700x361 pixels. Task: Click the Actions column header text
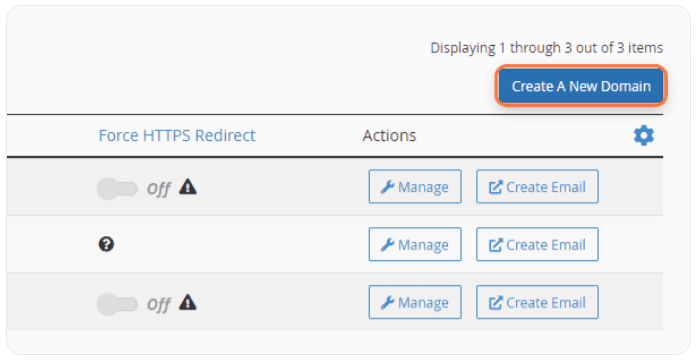389,135
